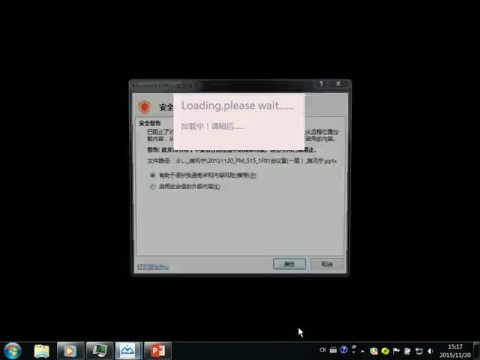Select the first help-protect-me radio option
Screen dimensions: 480x360
tap(153, 175)
